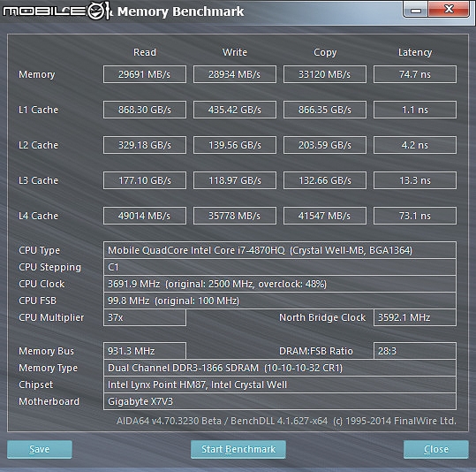Select L4 Cache Write 35778 MB/s
The height and width of the screenshot is (472, 476).
pos(235,216)
